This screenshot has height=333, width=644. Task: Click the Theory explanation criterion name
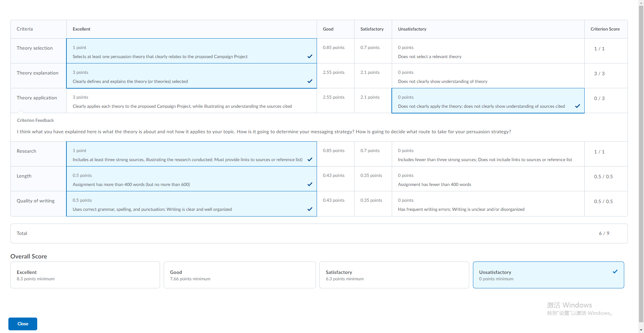(38, 73)
